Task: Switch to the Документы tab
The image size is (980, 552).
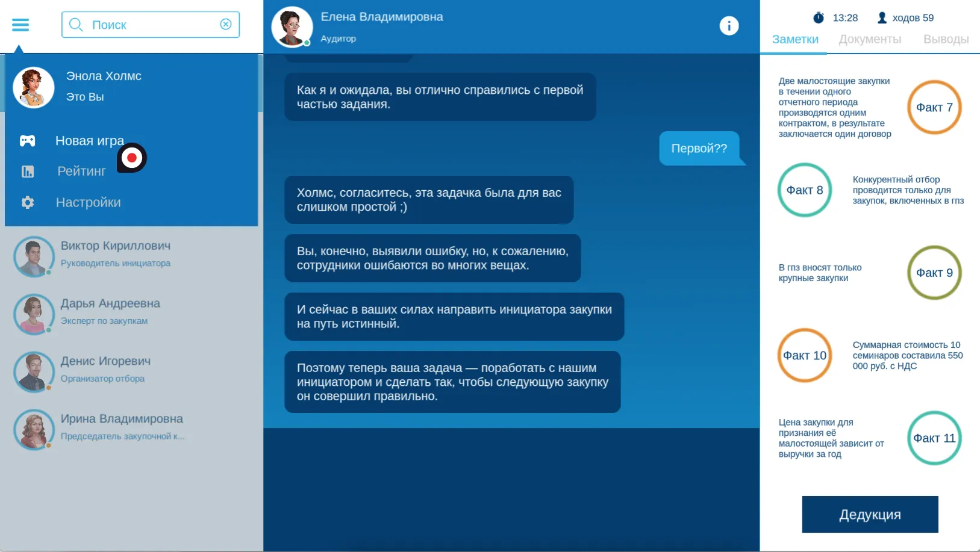Action: click(869, 39)
